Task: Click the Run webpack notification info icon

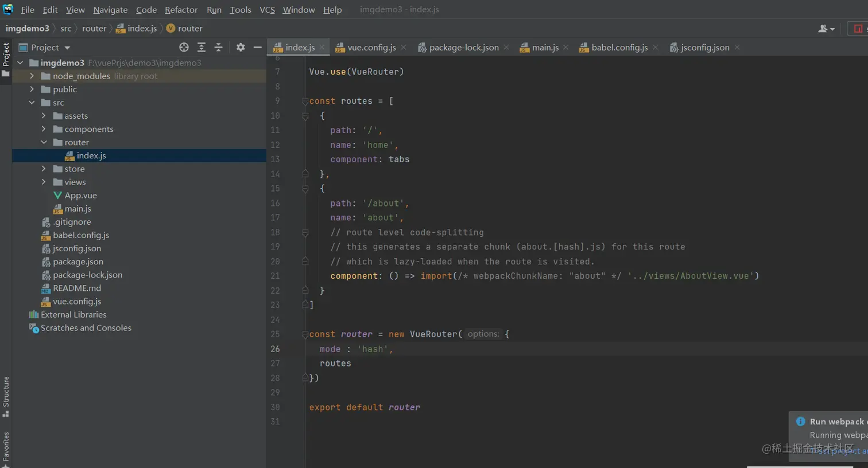Action: click(x=800, y=422)
